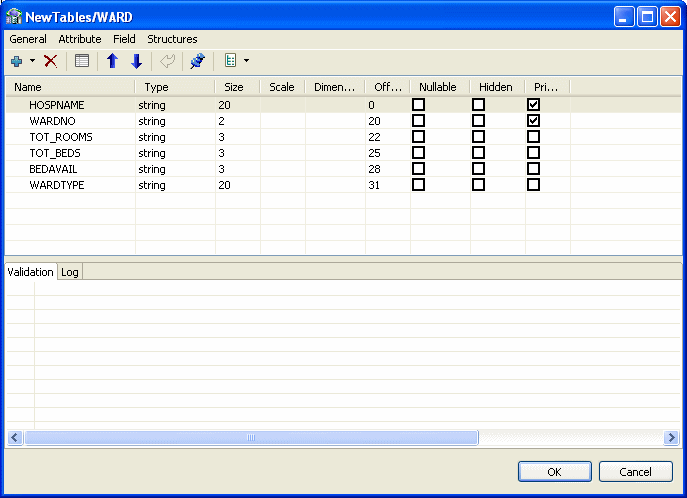
Task: Click the Size column header
Action: pos(238,87)
